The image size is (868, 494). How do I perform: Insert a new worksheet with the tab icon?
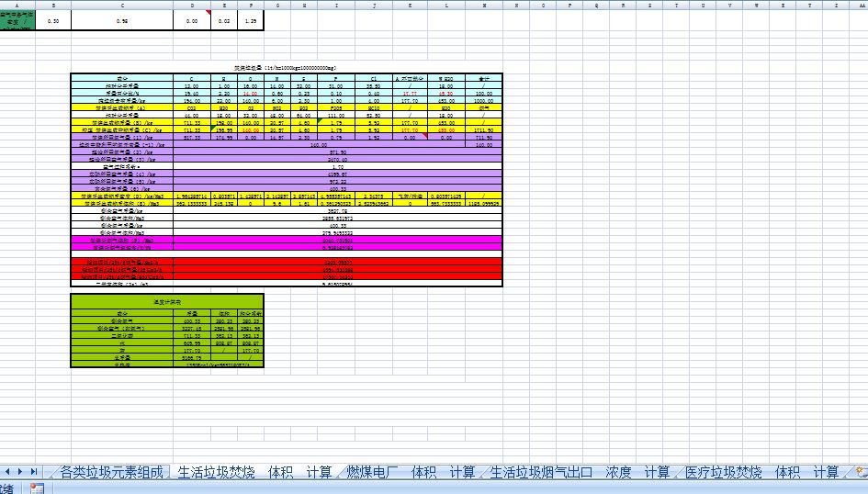pyautogui.click(x=862, y=472)
